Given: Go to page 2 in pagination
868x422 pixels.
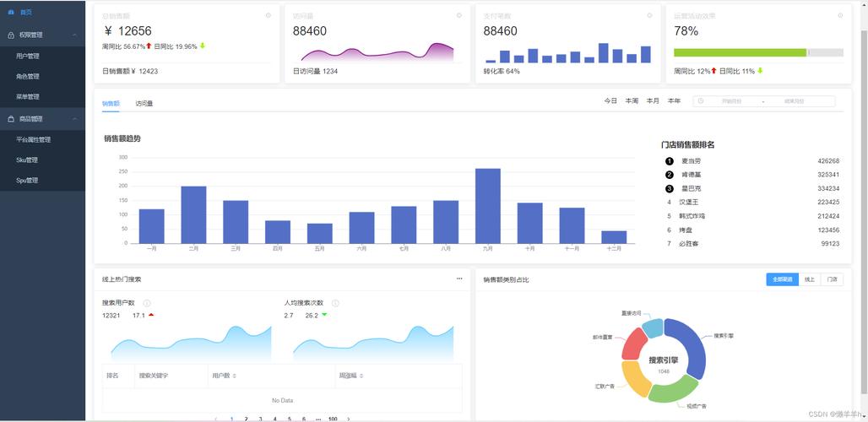Looking at the screenshot, I should pos(246,419).
